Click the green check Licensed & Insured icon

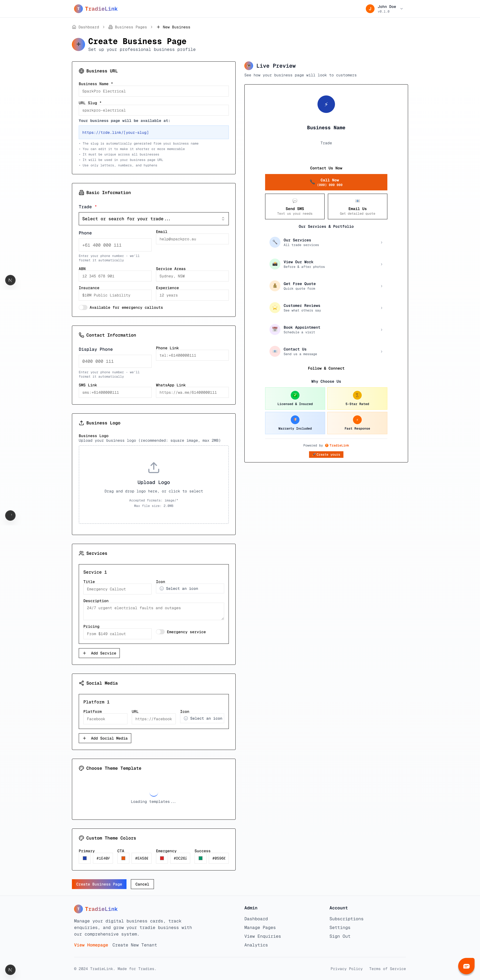point(295,395)
